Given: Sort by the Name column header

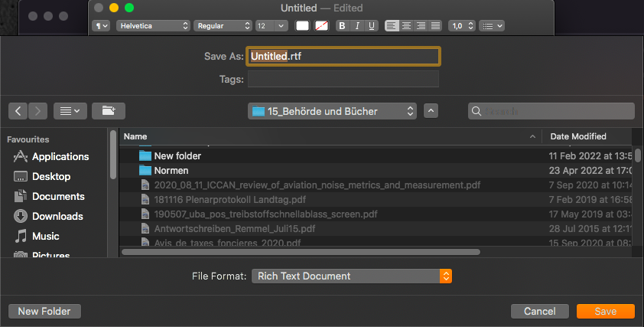Looking at the screenshot, I should coord(330,136).
